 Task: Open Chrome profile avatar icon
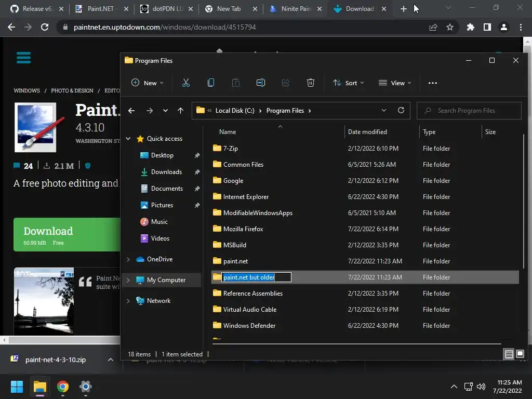click(x=504, y=27)
